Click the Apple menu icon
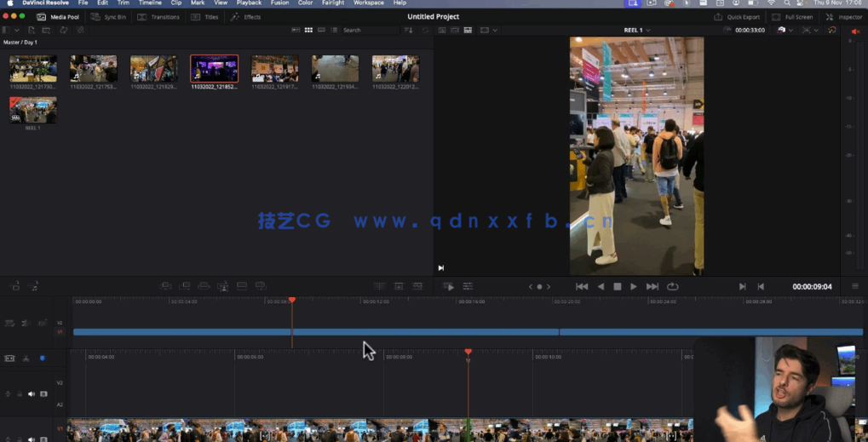Image resolution: width=868 pixels, height=442 pixels. 9,3
